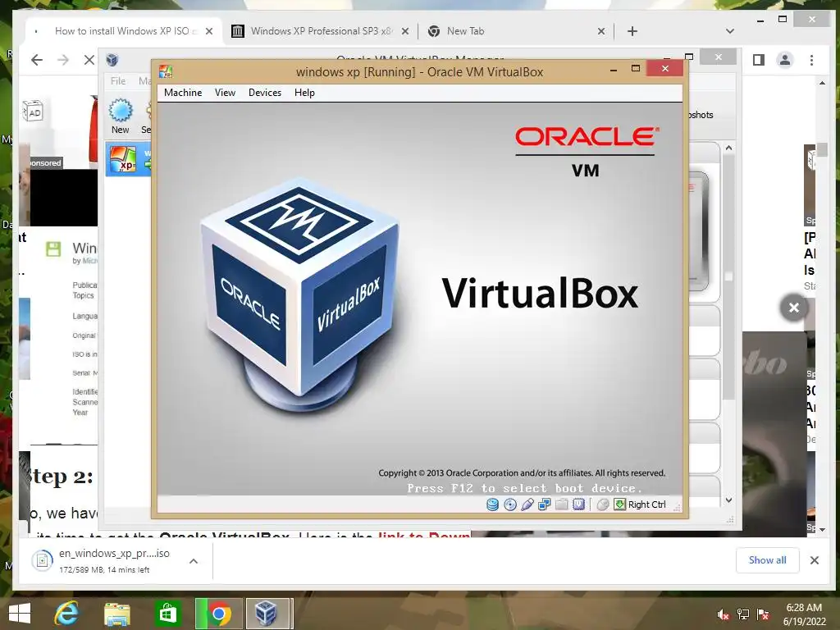Click the Chrome forward arrow

pos(62,60)
